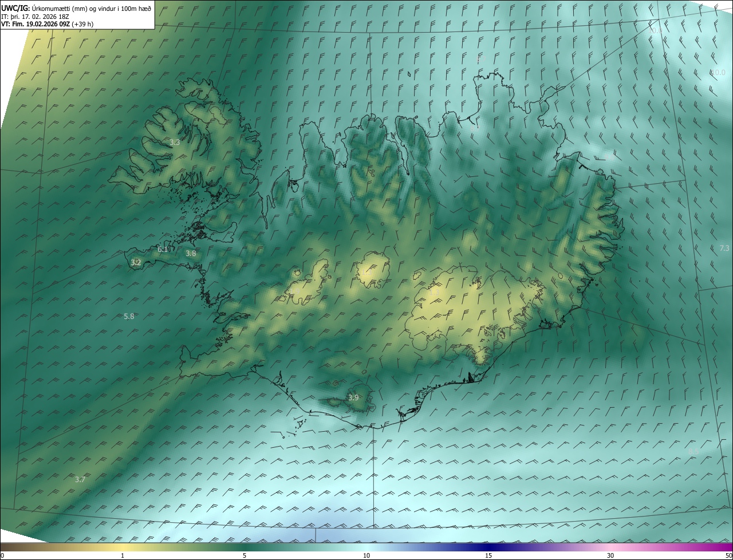Click the 0 tick on the colour scale
This screenshot has height=560, width=733.
pos(2,555)
